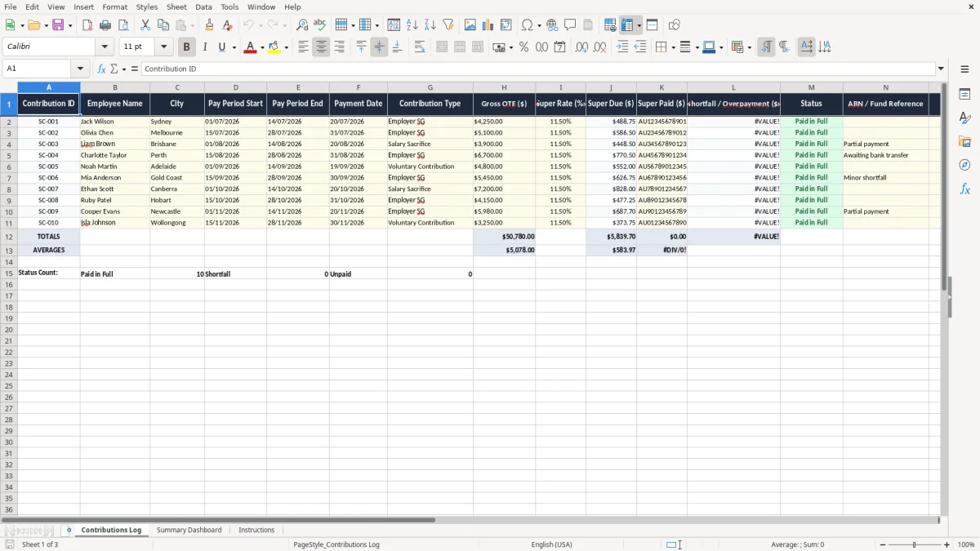Open the sidebar Gallery panel icon
The image size is (980, 551).
964,141
